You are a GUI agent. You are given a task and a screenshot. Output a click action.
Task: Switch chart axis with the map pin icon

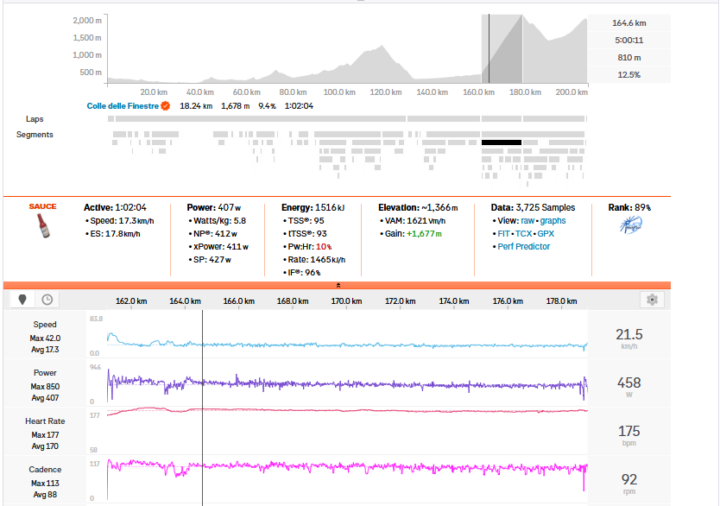(x=22, y=299)
